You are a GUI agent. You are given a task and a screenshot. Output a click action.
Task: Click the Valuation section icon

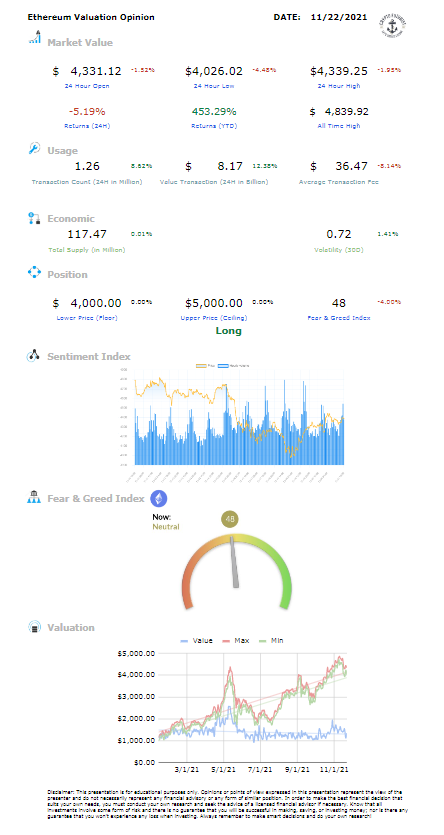tap(34, 627)
